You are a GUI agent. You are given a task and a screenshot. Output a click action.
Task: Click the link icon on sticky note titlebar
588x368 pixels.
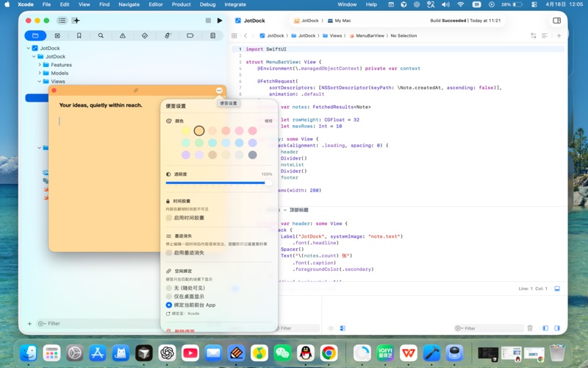(136, 91)
